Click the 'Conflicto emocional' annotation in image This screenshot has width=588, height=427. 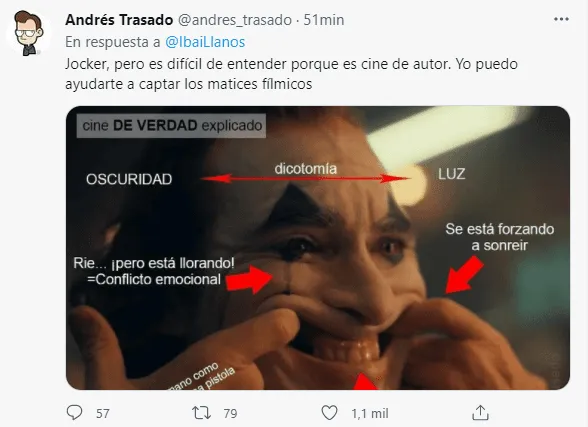[x=154, y=280]
